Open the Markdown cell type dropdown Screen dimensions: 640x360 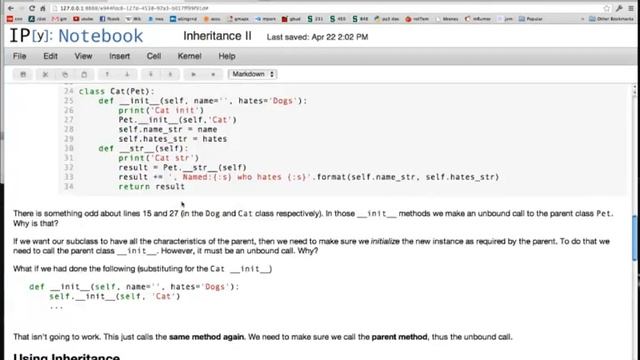pyautogui.click(x=253, y=74)
